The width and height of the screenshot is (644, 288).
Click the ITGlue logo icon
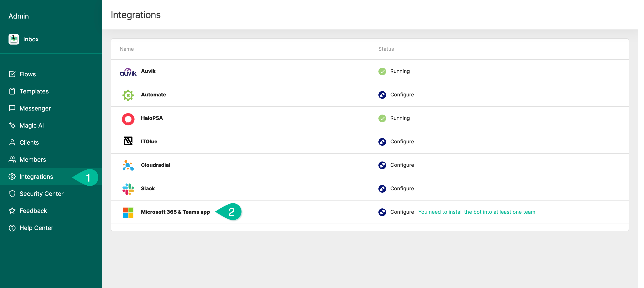(x=128, y=141)
